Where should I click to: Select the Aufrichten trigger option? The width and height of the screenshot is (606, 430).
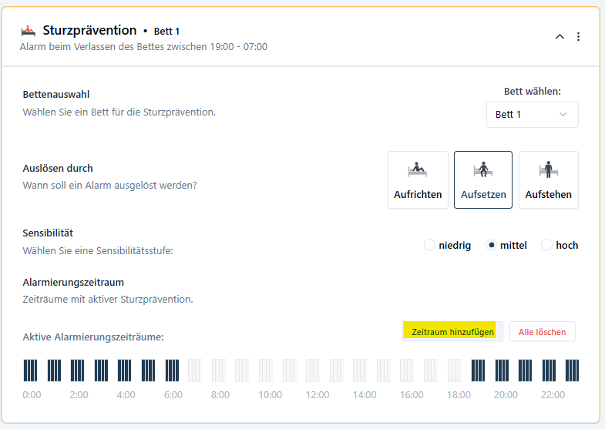[x=418, y=180]
